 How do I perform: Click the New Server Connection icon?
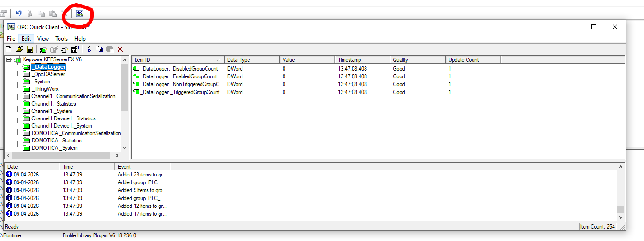[x=43, y=49]
